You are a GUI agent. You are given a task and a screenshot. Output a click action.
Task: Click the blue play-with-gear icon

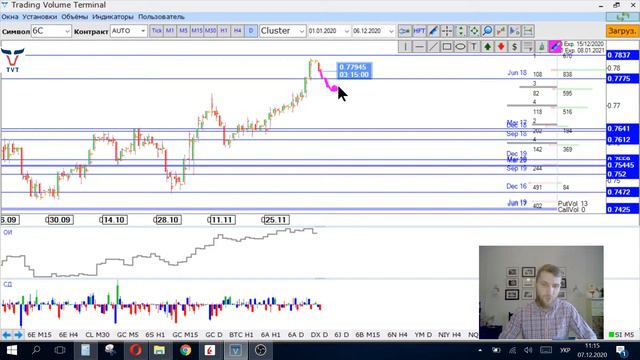pyautogui.click(x=515, y=31)
